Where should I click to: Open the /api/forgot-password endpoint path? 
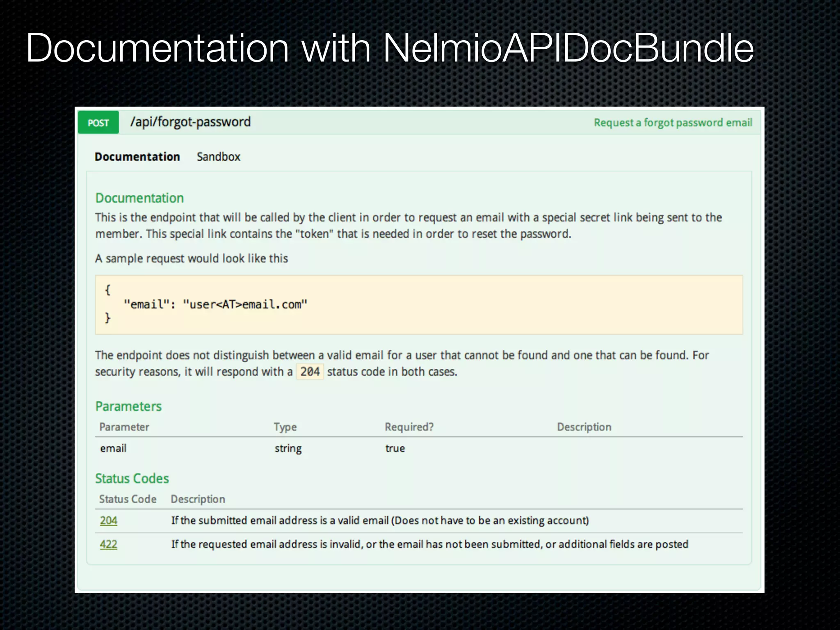click(x=190, y=122)
